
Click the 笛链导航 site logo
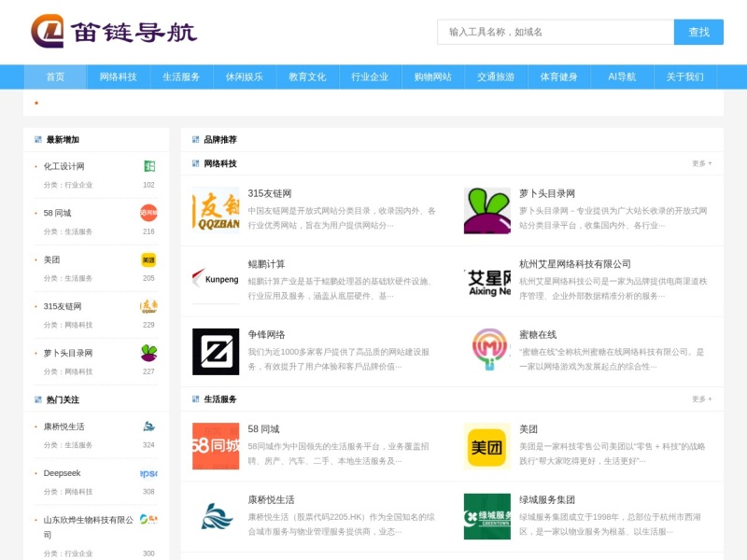[x=114, y=32]
